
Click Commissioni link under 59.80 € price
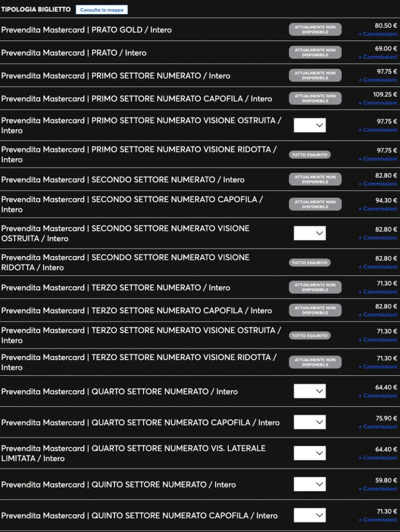coord(378,489)
